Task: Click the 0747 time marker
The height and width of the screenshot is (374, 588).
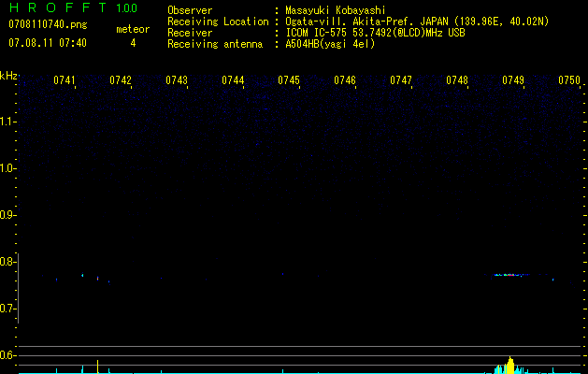Action: [x=401, y=80]
